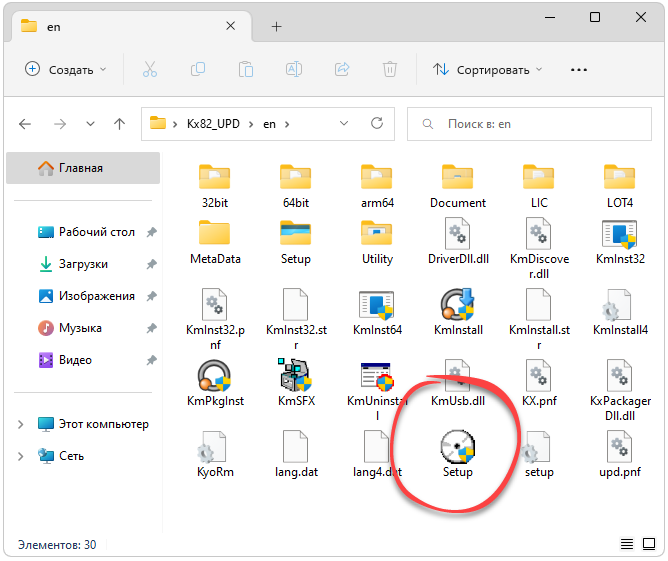
Task: Select the KmInstall4 file
Action: 620,313
